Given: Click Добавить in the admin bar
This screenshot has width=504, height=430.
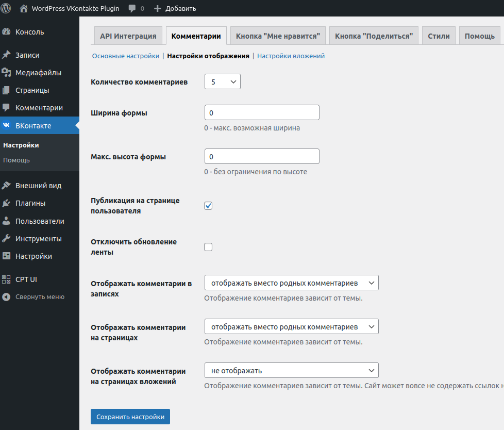Looking at the screenshot, I should point(181,8).
